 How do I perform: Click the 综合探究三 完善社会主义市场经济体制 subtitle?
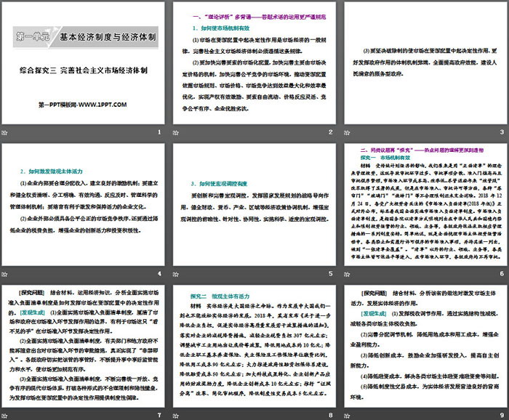[84, 70]
